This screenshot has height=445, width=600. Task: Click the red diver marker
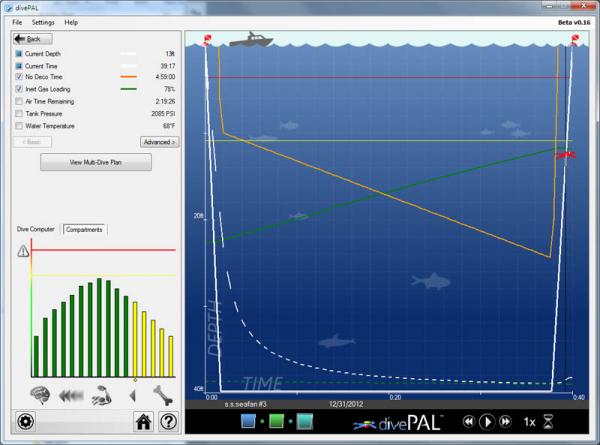tap(566, 155)
